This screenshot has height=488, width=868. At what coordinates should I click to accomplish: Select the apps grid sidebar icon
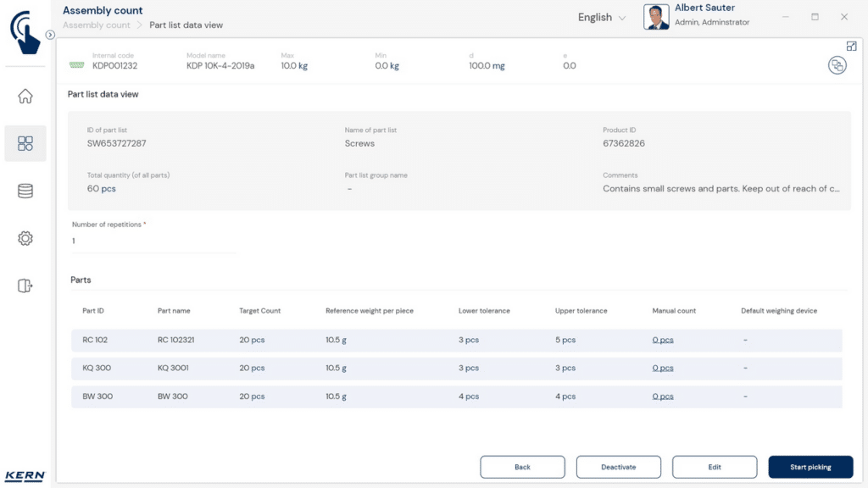point(25,143)
